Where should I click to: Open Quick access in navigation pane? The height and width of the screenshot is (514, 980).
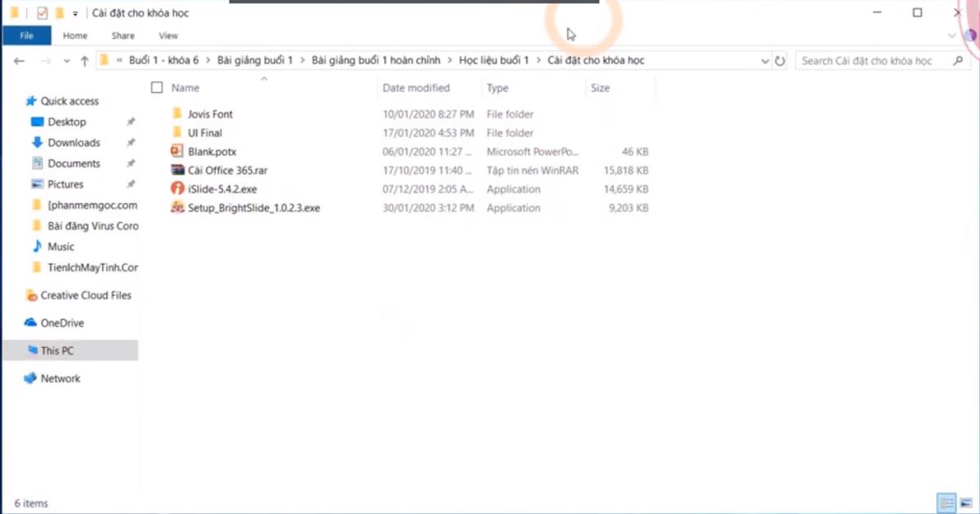point(69,101)
